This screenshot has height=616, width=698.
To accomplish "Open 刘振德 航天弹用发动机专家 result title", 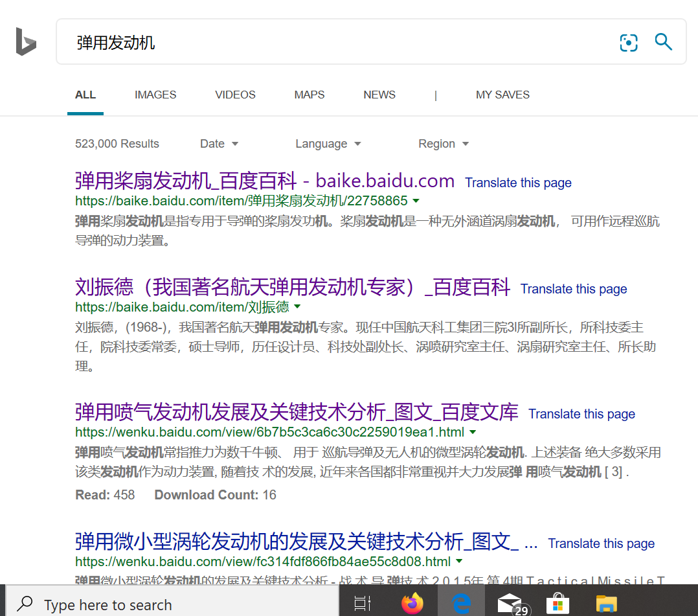I will pos(293,287).
